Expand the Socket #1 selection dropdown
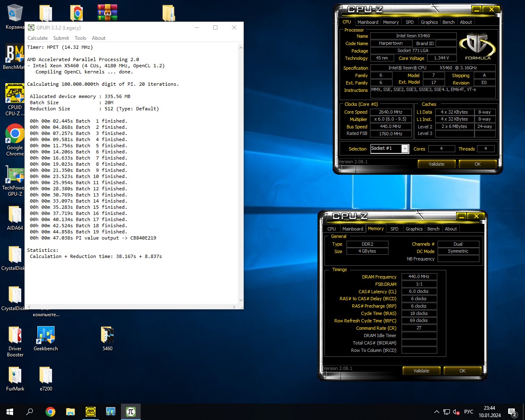This screenshot has height=420, width=525. click(x=405, y=148)
